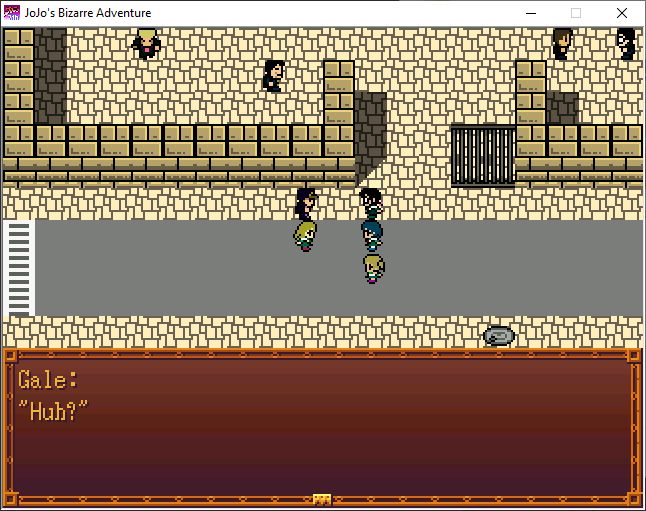The image size is (646, 511).
Task: Click the disabled maximize button
Action: point(576,13)
